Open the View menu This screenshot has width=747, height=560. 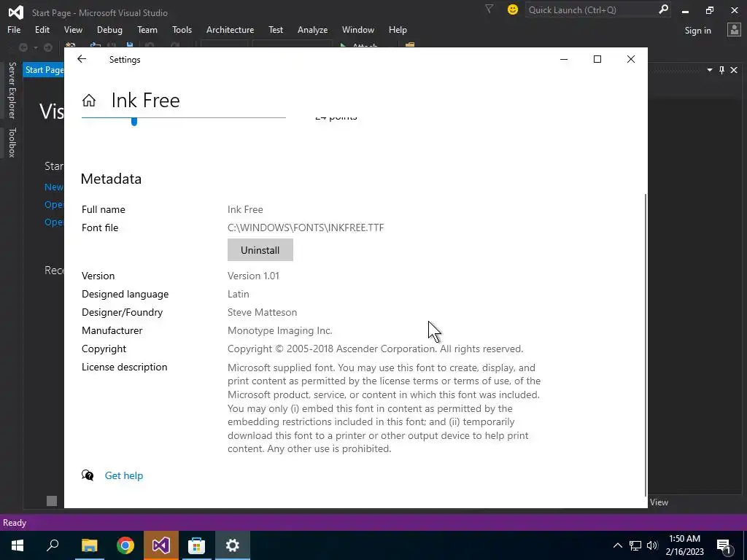73,30
